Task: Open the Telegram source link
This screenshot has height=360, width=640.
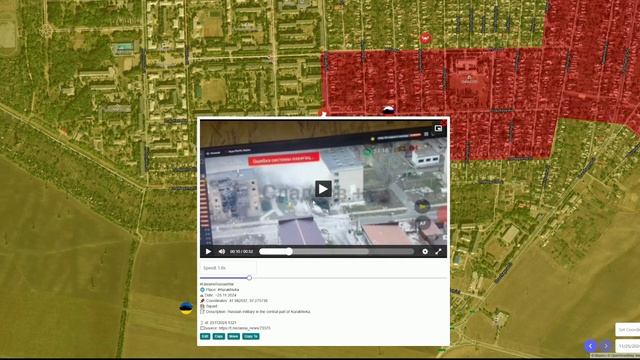Action: coord(244,328)
